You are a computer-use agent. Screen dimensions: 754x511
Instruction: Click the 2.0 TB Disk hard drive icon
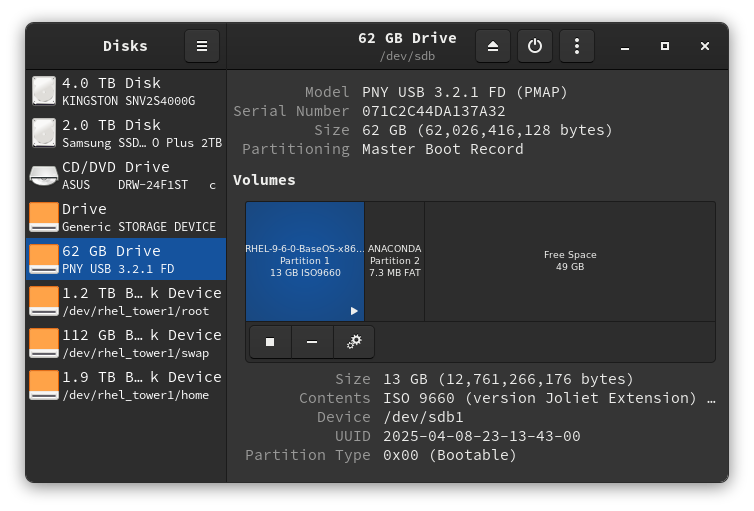tap(44, 133)
